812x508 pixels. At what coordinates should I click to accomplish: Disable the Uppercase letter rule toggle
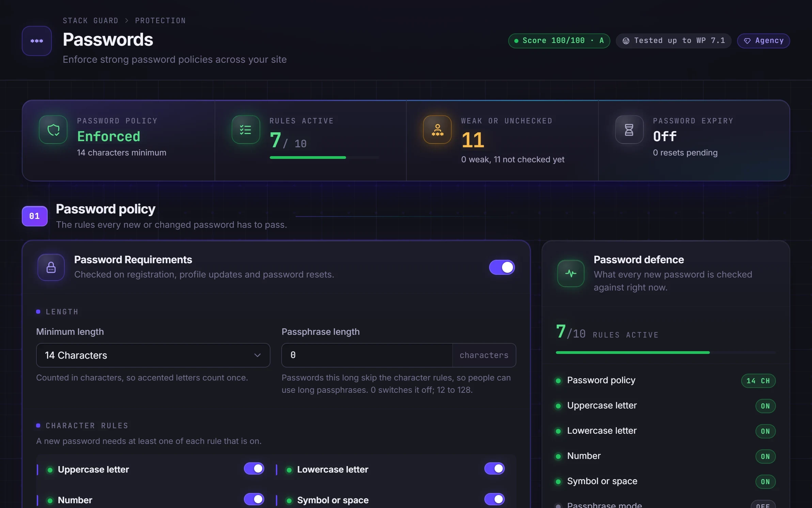pyautogui.click(x=254, y=469)
